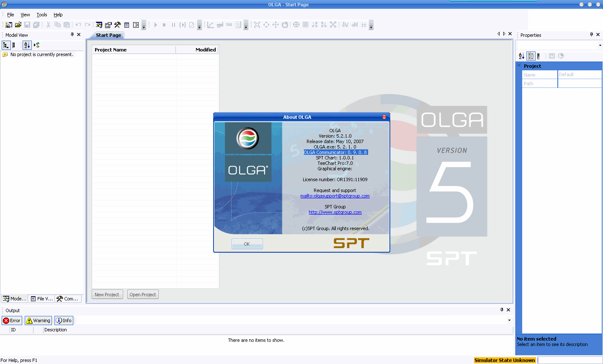Click the TAB toolbar icon

[229, 25]
